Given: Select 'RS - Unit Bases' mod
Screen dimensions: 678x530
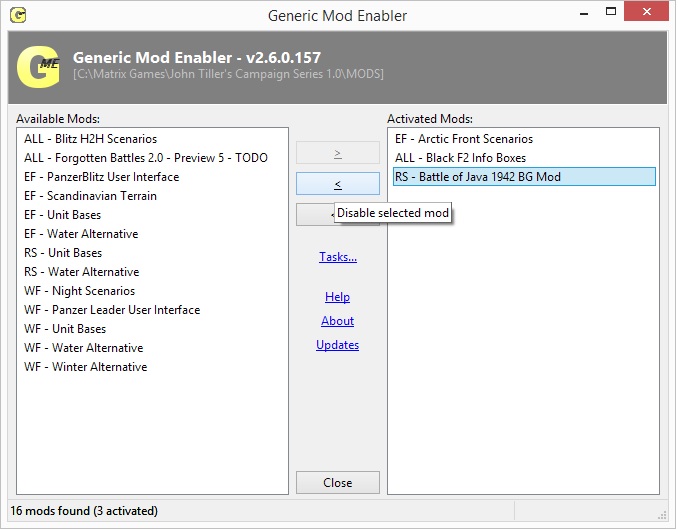Looking at the screenshot, I should tap(63, 253).
